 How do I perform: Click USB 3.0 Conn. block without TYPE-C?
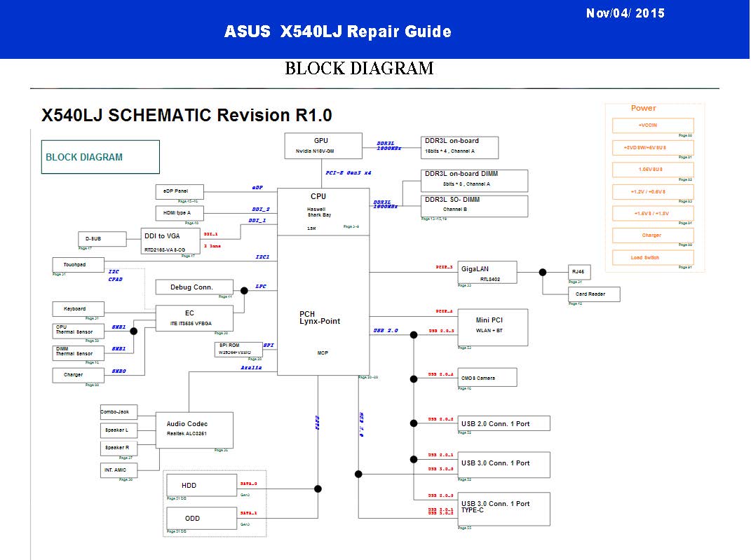click(504, 465)
